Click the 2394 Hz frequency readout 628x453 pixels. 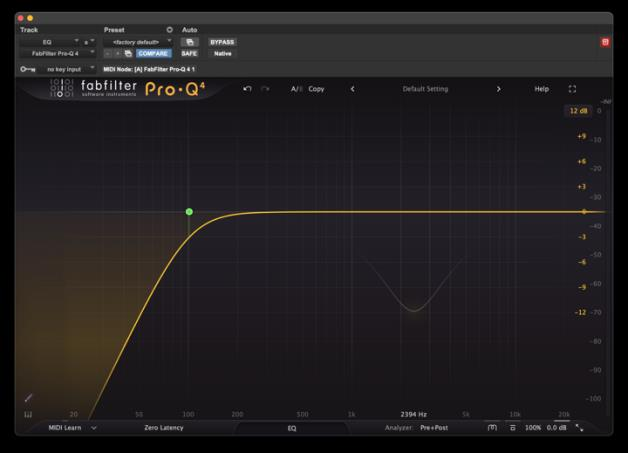(414, 414)
